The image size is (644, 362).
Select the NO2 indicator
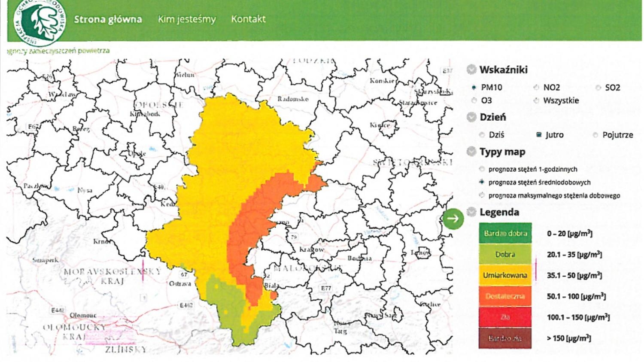point(536,88)
